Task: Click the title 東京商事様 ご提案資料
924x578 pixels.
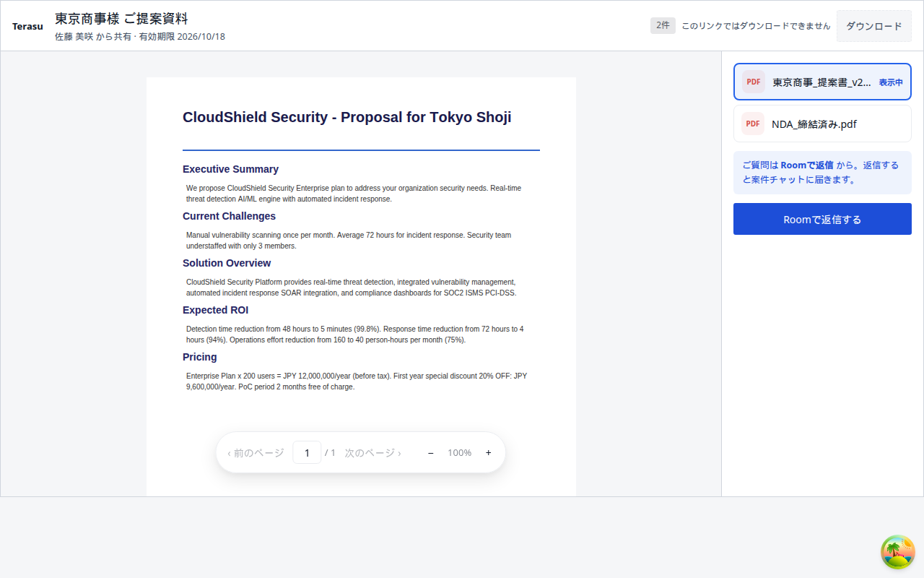Action: 121,19
